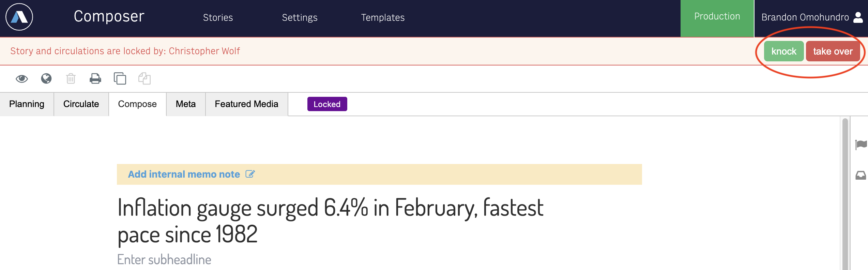
Task: Click the Add internal memo note link
Action: click(x=184, y=174)
